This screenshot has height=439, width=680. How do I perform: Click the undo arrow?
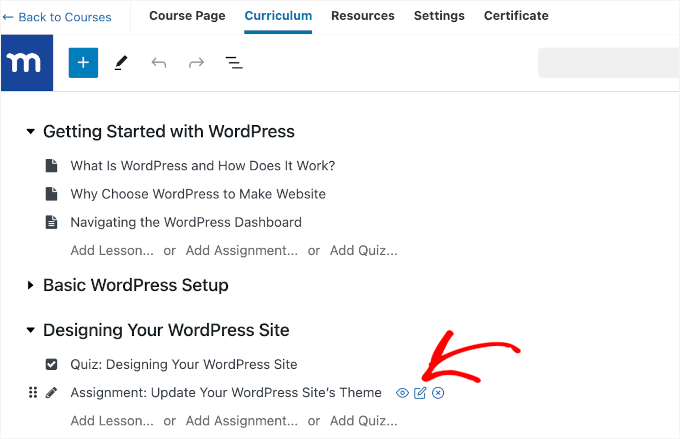[x=158, y=63]
